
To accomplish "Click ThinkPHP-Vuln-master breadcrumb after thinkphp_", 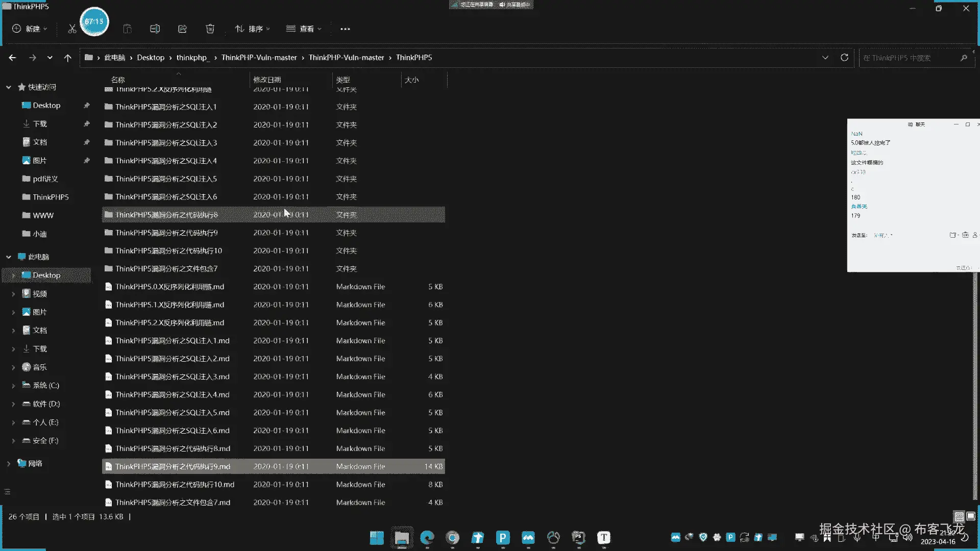I will tap(259, 58).
